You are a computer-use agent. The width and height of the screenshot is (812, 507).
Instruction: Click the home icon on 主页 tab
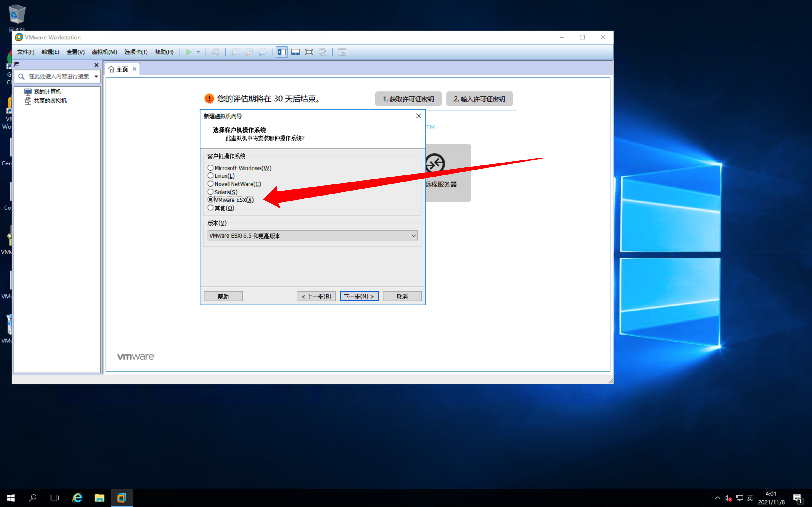click(111, 69)
